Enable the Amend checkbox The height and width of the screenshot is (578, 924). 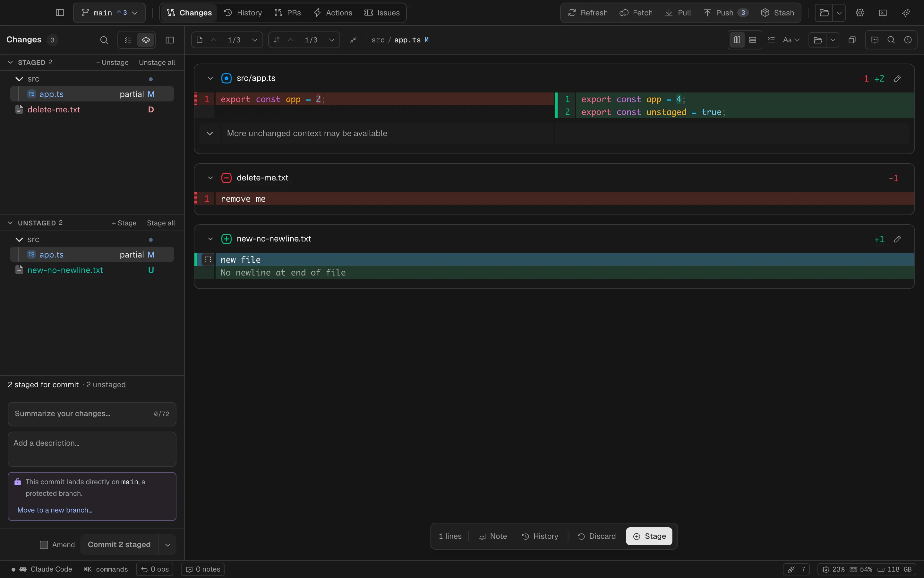[44, 545]
